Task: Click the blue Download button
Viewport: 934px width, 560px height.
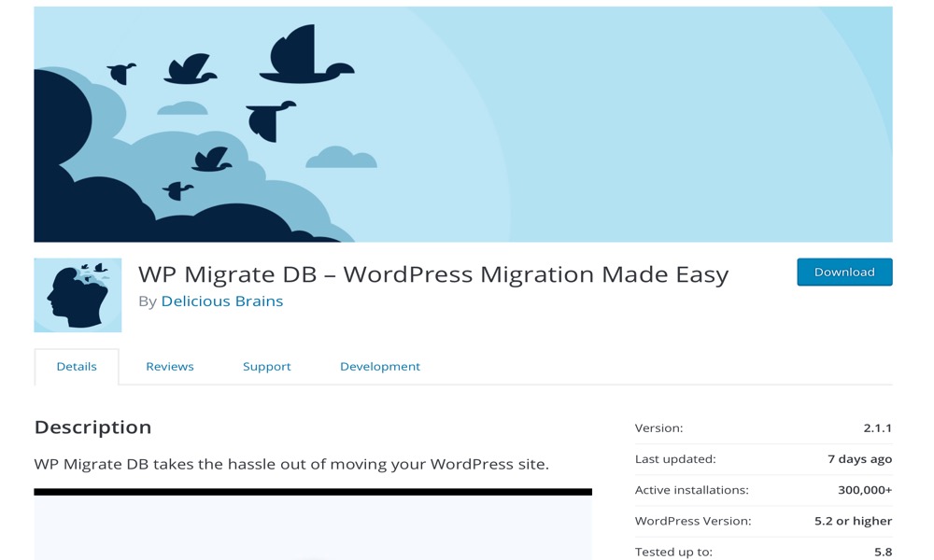Action: point(844,272)
